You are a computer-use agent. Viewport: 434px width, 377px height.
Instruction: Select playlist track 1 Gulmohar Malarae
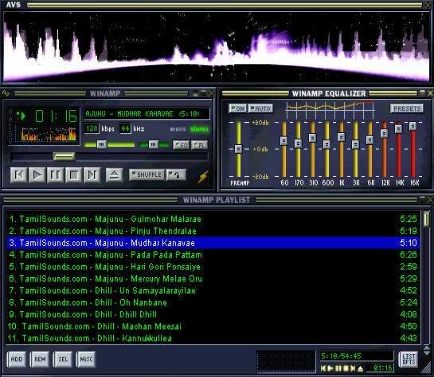tap(213, 219)
